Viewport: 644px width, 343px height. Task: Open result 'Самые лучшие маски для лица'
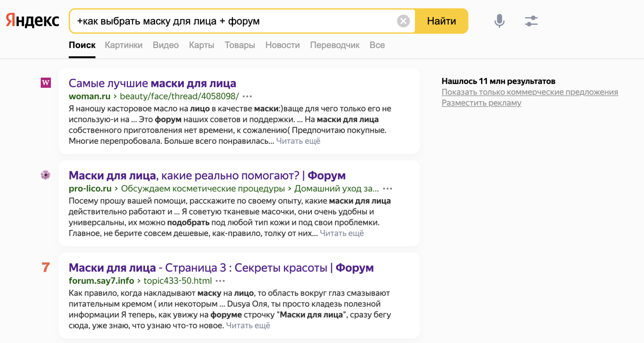(152, 83)
